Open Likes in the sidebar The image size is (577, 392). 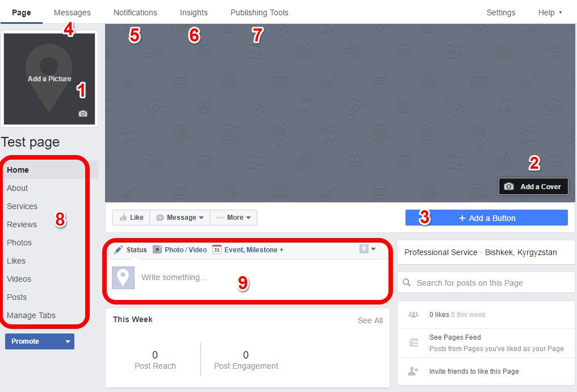point(16,261)
